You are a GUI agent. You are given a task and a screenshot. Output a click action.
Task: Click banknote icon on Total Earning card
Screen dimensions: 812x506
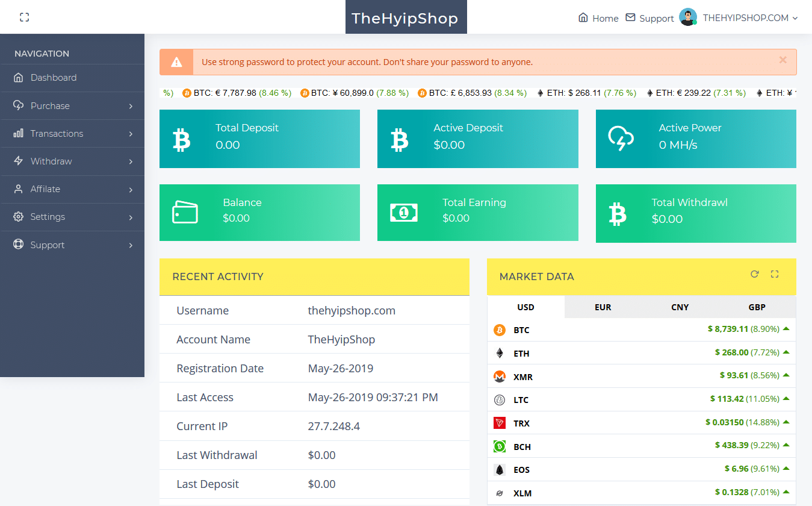(404, 212)
